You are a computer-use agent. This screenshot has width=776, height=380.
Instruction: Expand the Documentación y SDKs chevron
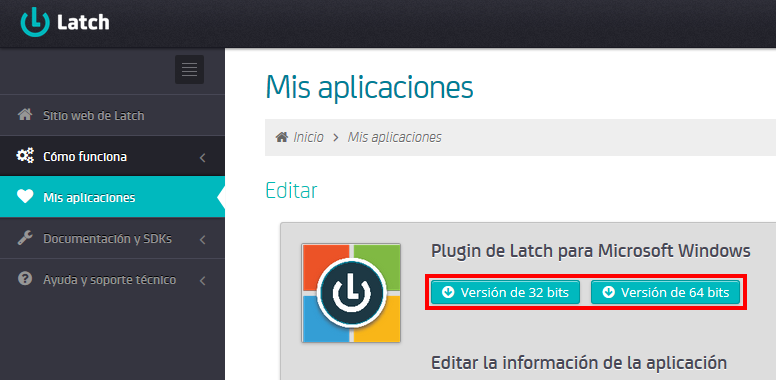coord(202,240)
